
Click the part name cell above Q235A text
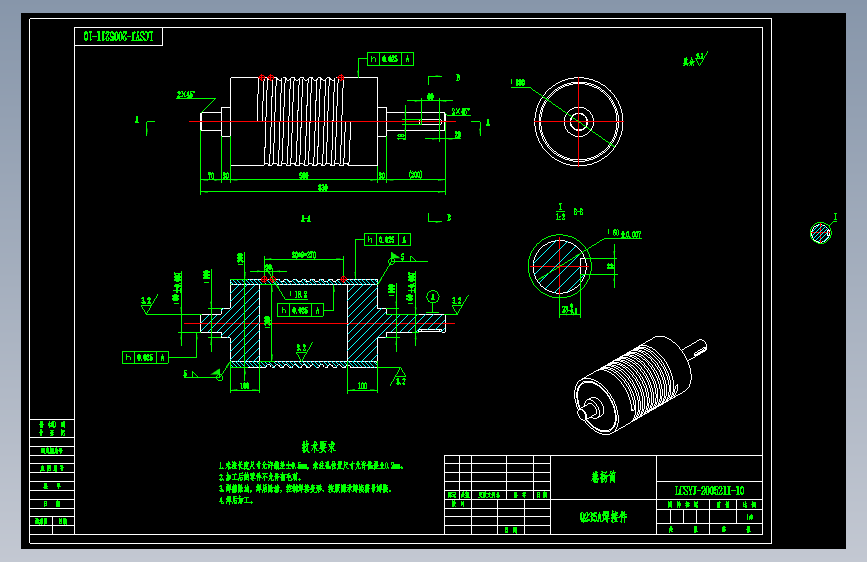603,477
